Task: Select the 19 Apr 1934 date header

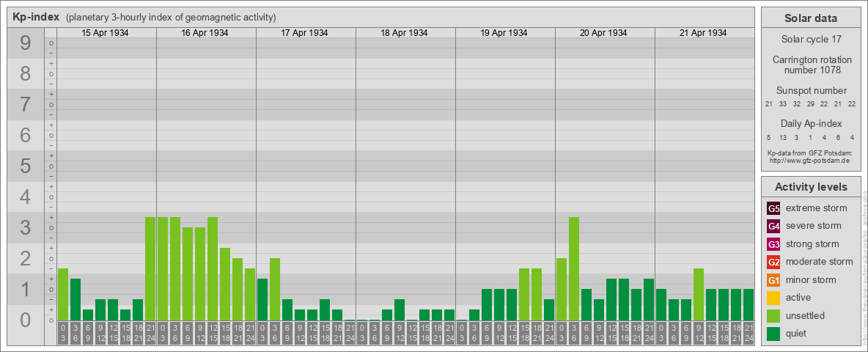Action: point(504,33)
